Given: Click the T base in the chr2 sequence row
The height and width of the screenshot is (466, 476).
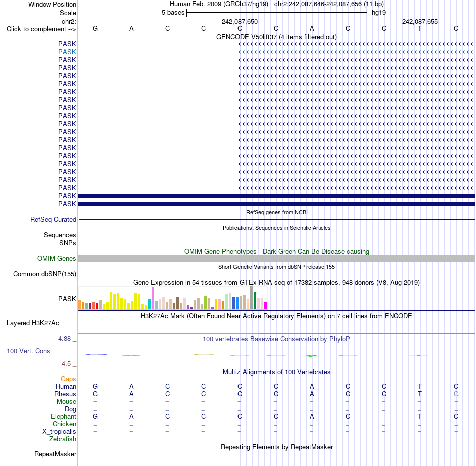Looking at the screenshot, I should pos(420,28).
